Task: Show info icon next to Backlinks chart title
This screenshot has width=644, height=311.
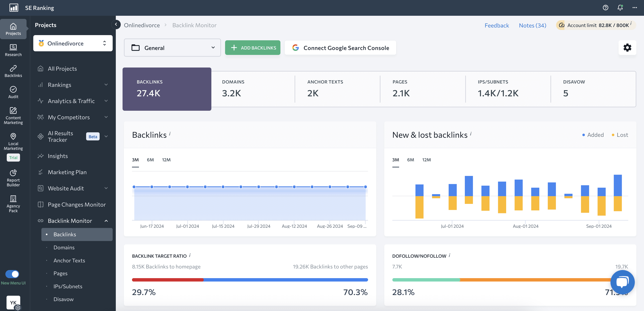Action: (170, 134)
